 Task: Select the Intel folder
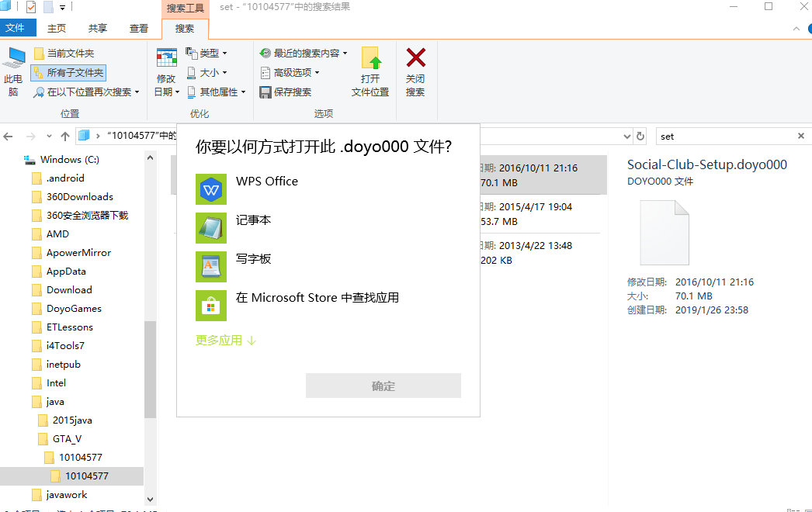[x=49, y=383]
